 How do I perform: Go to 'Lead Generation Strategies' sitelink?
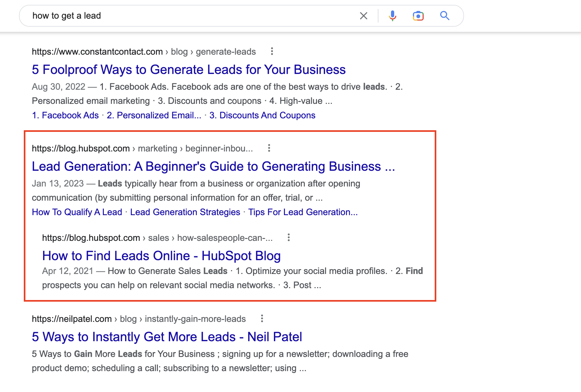coord(185,212)
